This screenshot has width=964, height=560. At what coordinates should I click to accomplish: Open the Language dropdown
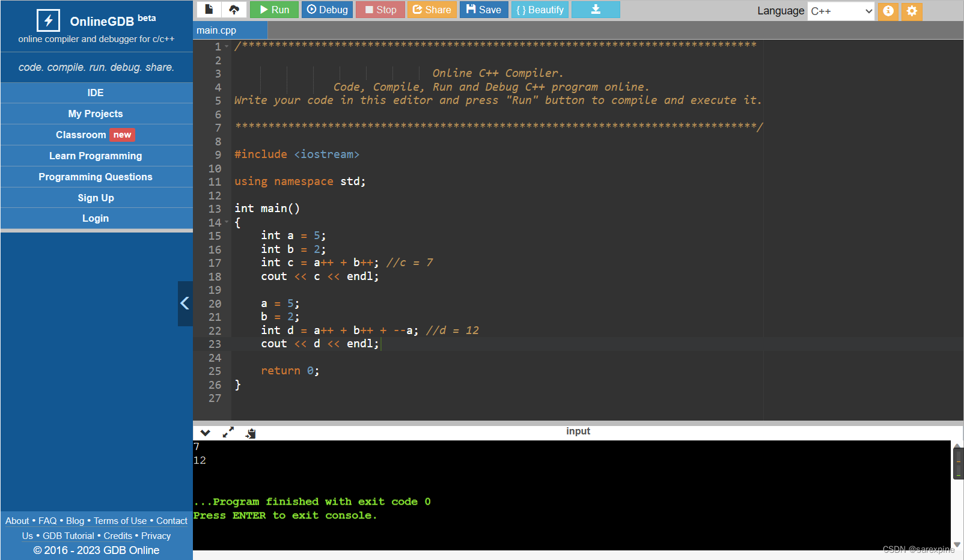click(x=840, y=11)
